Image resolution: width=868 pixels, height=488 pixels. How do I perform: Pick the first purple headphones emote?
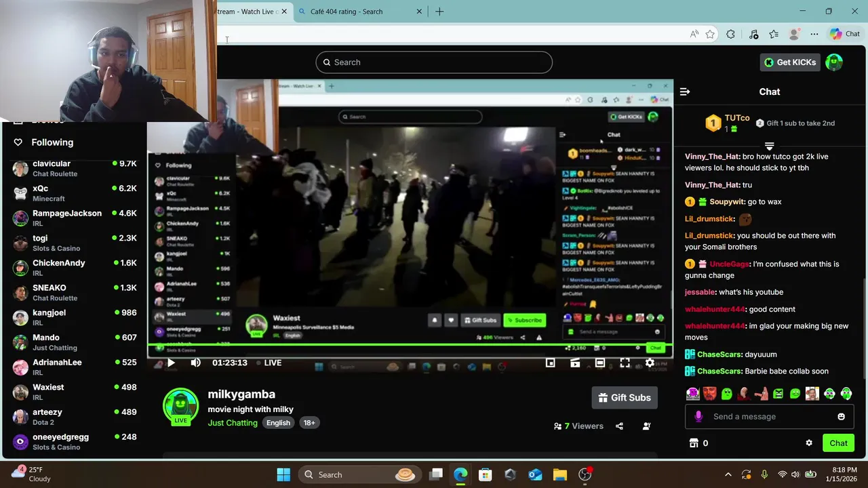(x=692, y=394)
